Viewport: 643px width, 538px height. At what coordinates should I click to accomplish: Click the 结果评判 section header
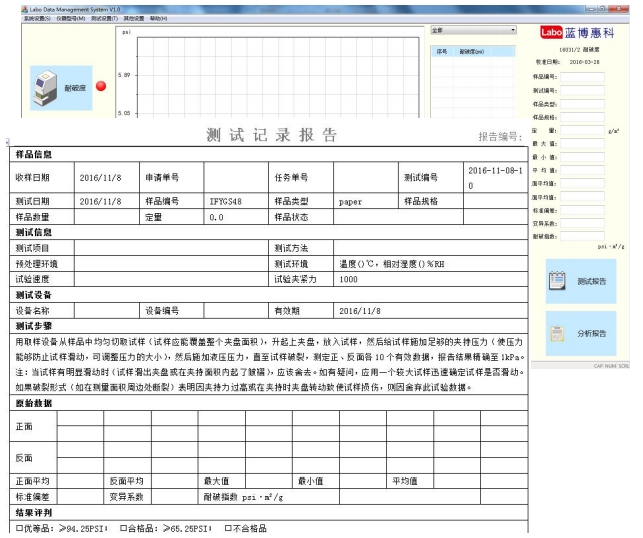[x=34, y=513]
